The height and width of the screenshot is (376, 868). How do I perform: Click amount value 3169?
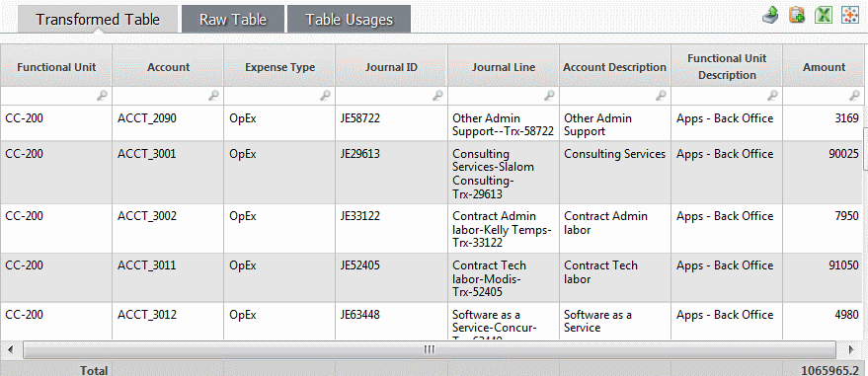846,117
